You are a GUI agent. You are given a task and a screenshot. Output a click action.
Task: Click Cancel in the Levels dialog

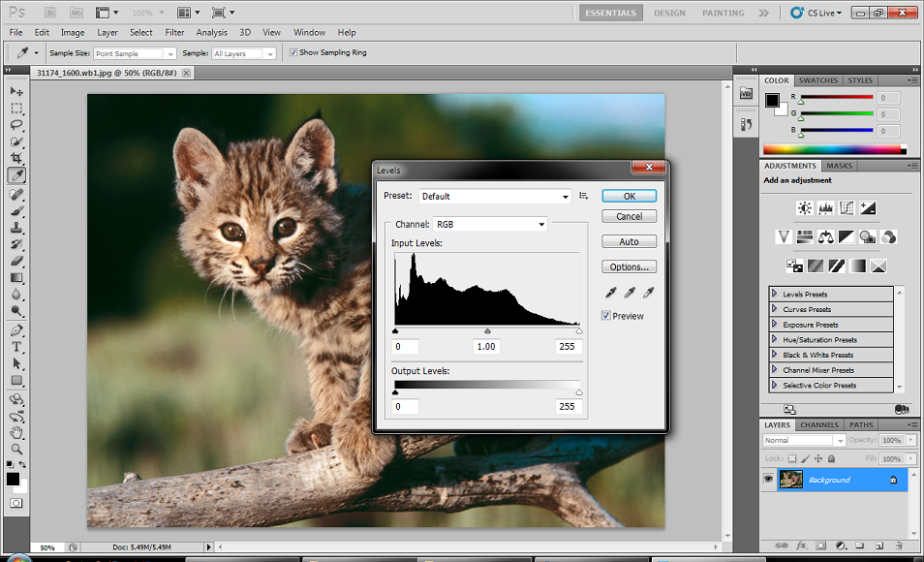(x=630, y=216)
